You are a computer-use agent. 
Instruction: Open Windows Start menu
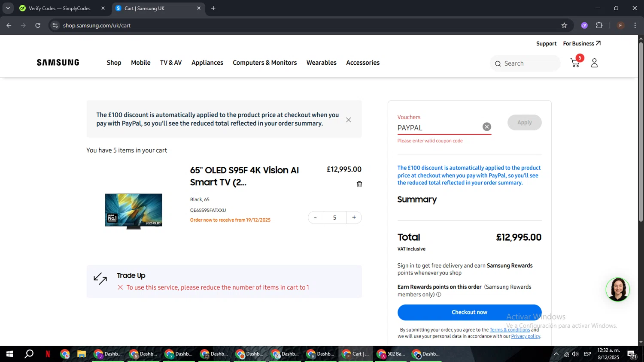pos(9,354)
